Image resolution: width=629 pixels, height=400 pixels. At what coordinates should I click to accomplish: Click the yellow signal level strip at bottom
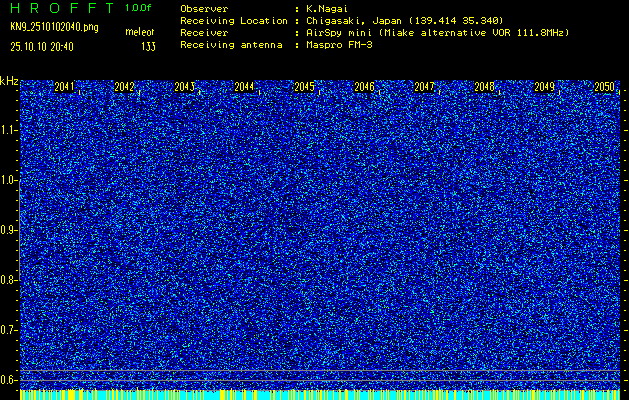[x=320, y=395]
